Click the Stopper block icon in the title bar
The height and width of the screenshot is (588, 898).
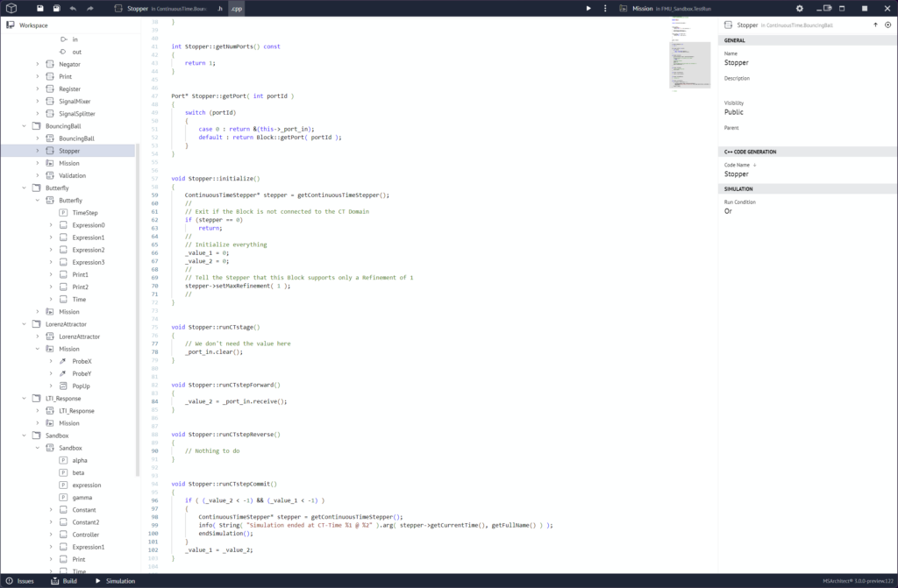(118, 9)
